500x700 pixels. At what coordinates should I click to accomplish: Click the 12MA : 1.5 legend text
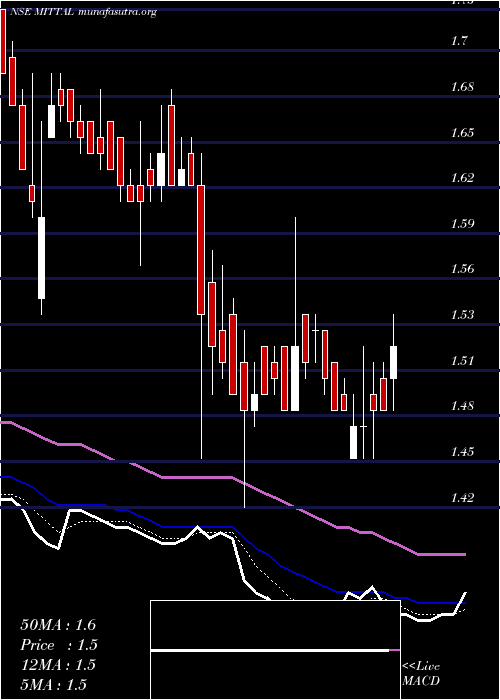click(58, 665)
